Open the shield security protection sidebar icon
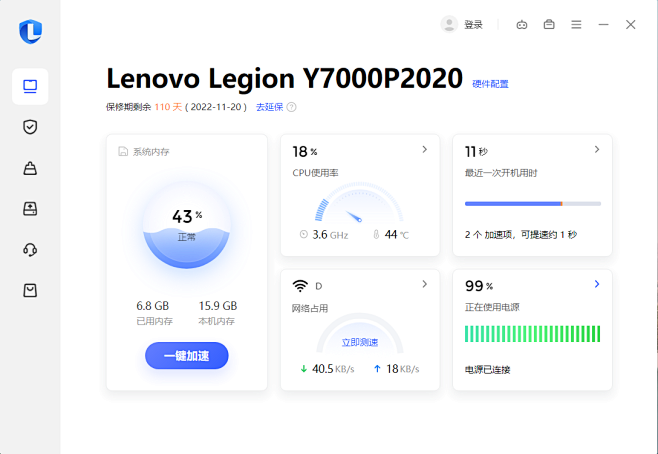 [x=30, y=127]
